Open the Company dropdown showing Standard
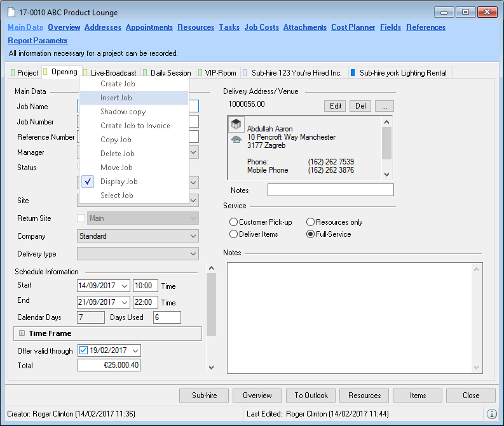 194,236
